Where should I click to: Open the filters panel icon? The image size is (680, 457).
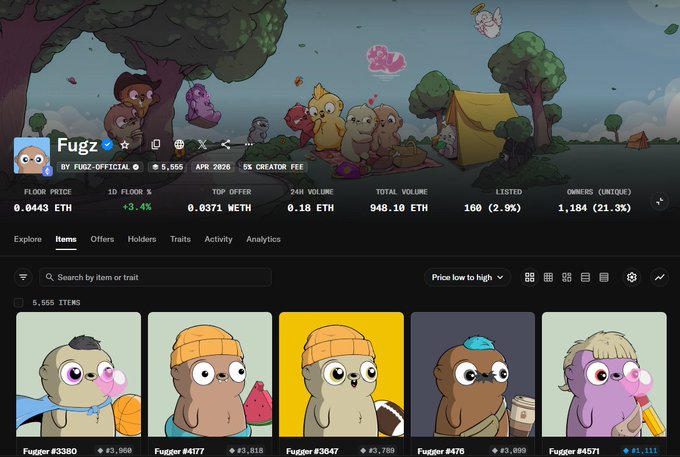23,277
